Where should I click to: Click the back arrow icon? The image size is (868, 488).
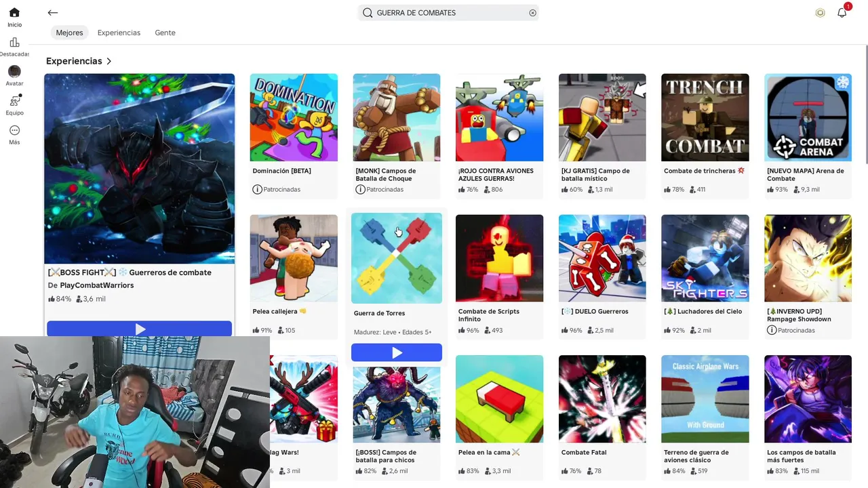point(53,13)
